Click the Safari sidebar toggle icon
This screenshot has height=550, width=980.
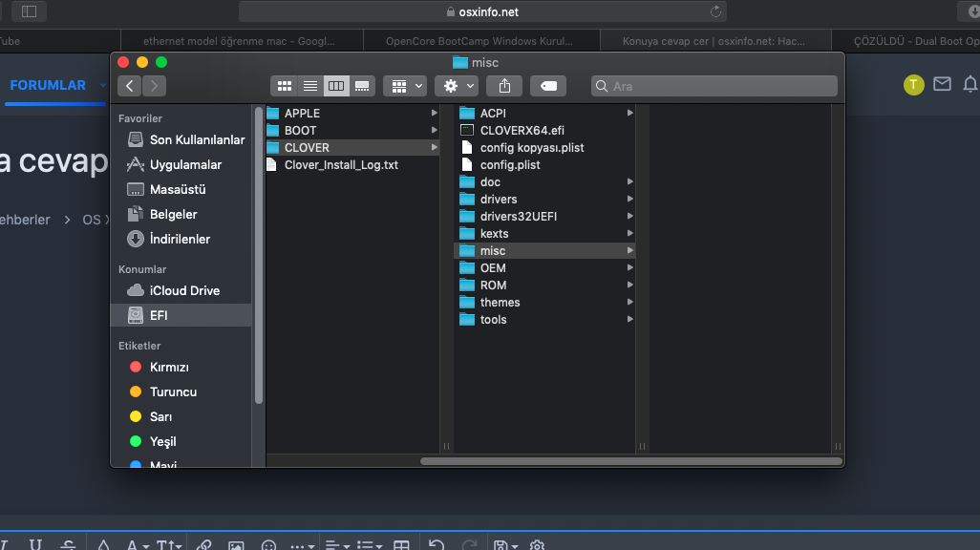[x=29, y=11]
